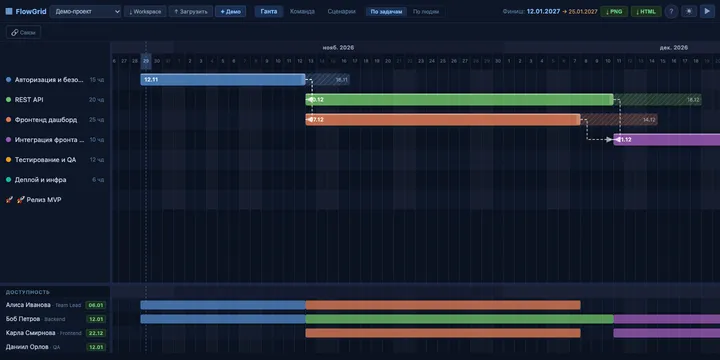The width and height of the screenshot is (720, 360).
Task: Click the purple Интеграция Gantt bar
Action: (667, 140)
